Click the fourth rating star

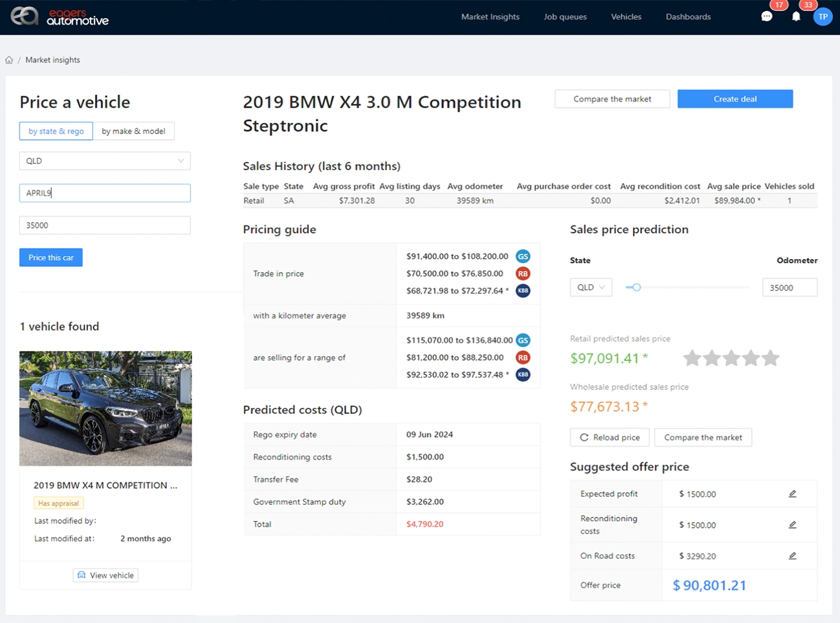[751, 357]
